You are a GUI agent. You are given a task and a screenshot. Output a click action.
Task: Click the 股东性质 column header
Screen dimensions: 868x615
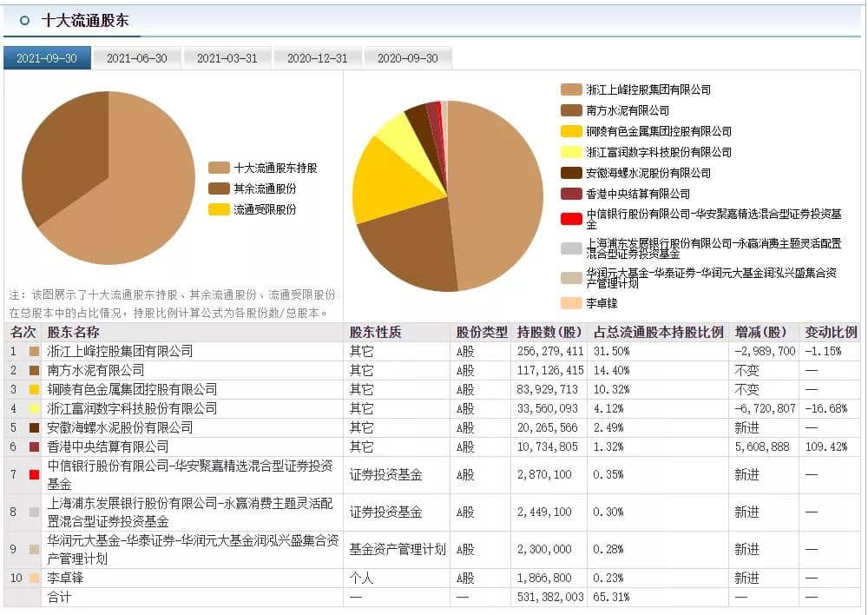tap(375, 332)
